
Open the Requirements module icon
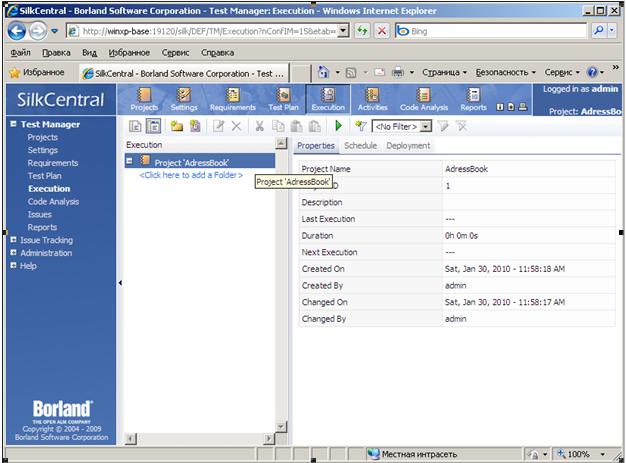233,99
